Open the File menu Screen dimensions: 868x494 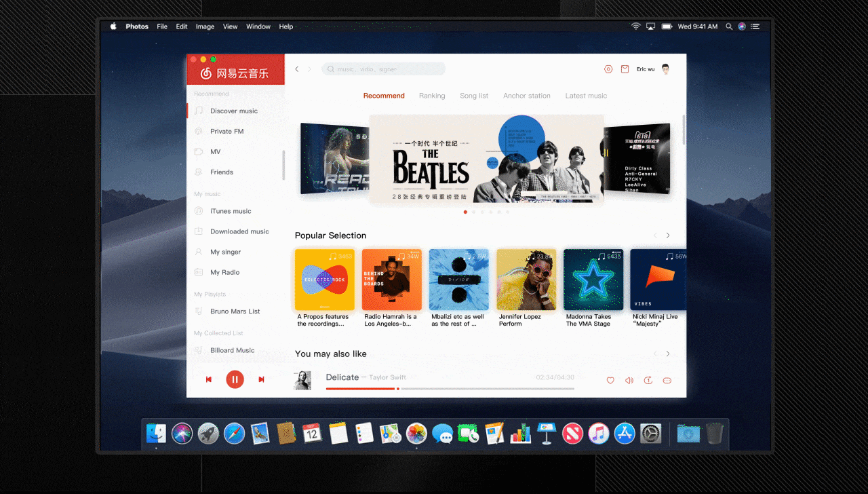[162, 26]
